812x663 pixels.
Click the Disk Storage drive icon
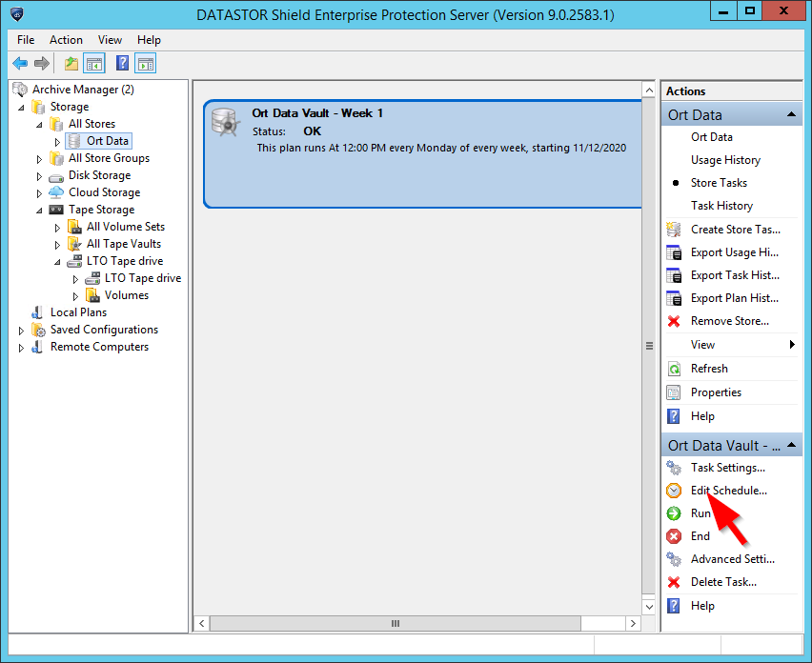tap(56, 177)
